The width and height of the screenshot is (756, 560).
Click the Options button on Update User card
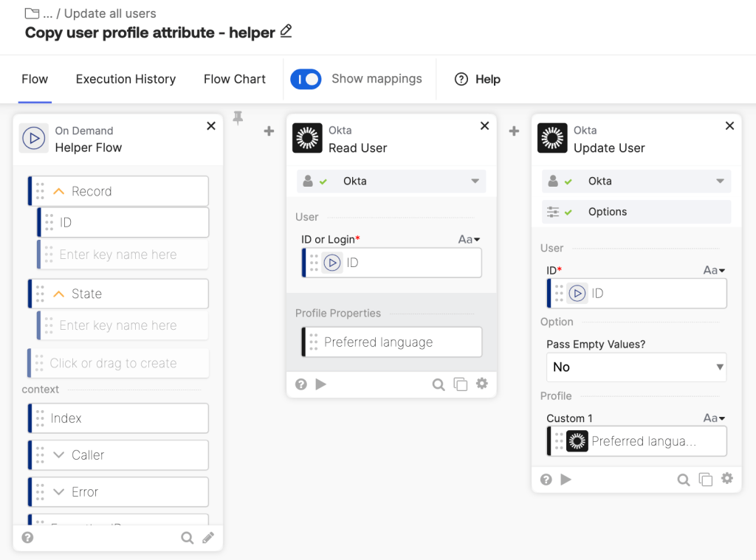(636, 212)
